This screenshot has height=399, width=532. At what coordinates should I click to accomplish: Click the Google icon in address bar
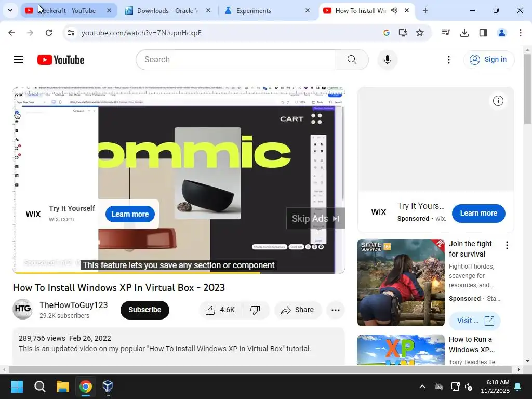(x=386, y=33)
